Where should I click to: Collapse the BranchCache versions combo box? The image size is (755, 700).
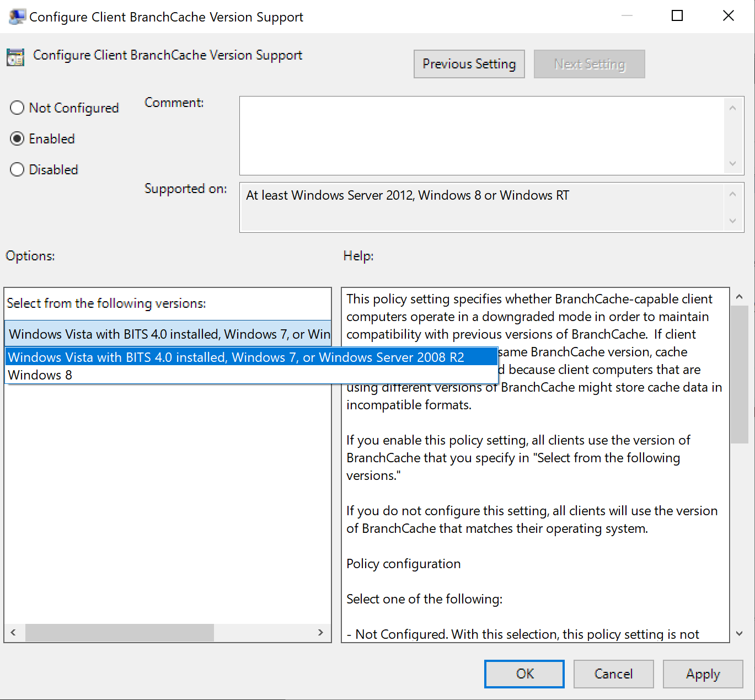click(168, 334)
